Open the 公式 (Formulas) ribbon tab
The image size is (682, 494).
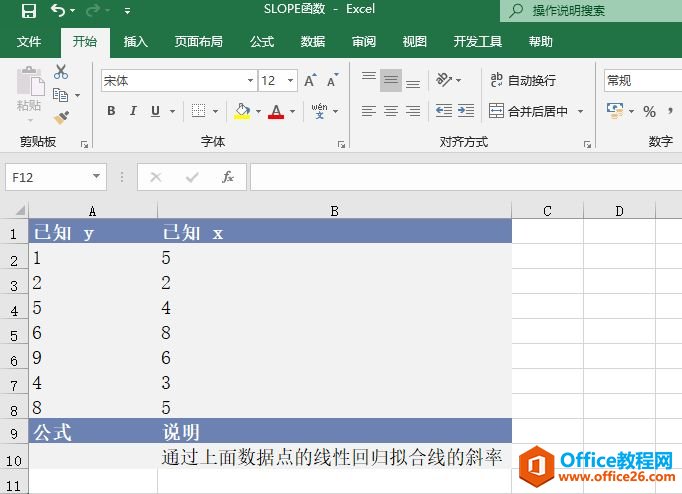(262, 42)
